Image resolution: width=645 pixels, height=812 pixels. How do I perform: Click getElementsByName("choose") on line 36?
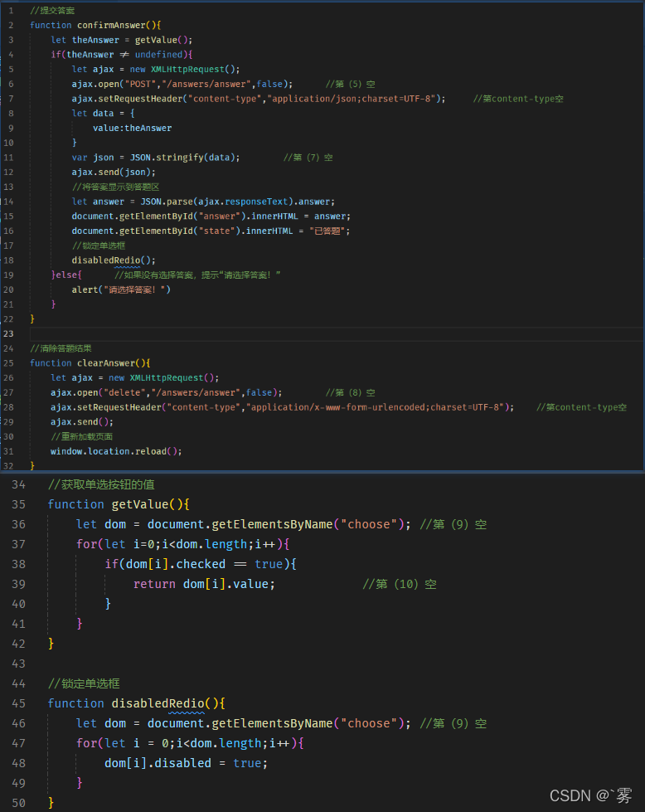tap(308, 524)
